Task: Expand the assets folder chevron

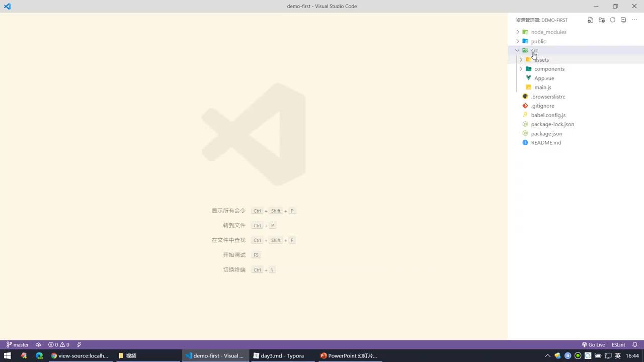Action: (521, 60)
